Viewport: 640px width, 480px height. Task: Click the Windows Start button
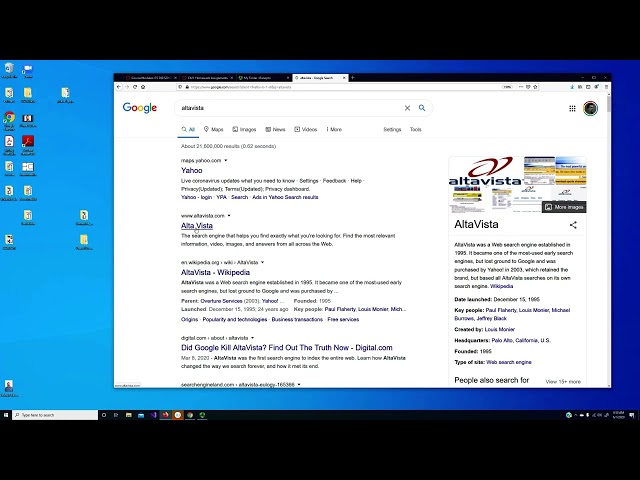6,415
